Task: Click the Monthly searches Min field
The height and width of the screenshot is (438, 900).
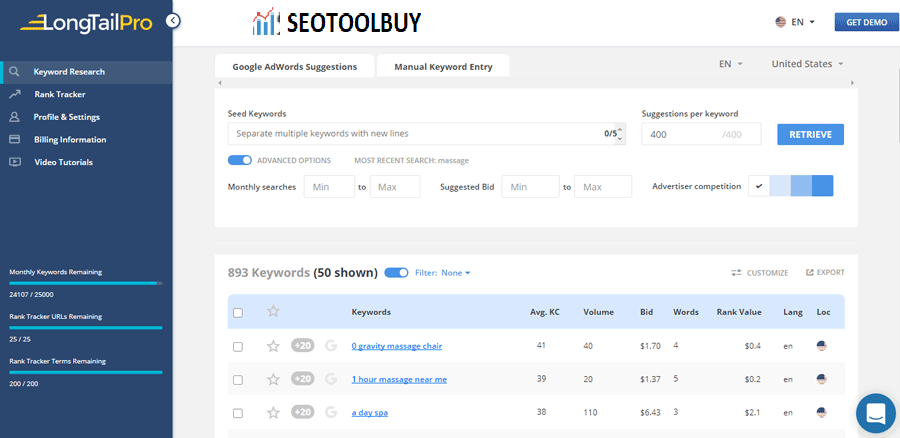Action: [329, 187]
